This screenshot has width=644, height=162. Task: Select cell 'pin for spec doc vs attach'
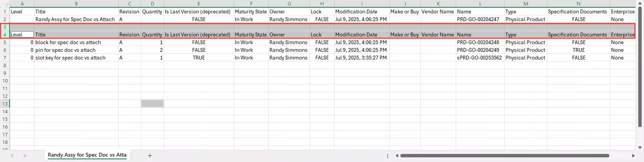76,50
